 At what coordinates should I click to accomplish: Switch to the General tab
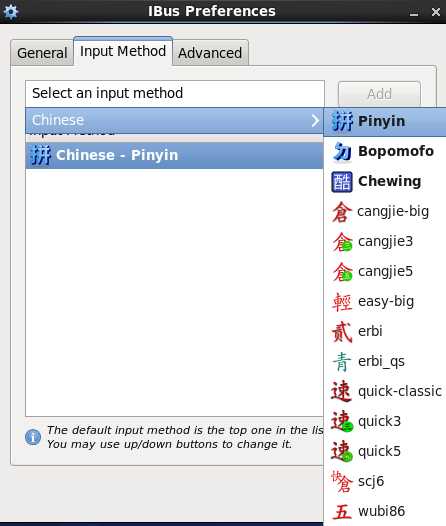(x=42, y=53)
